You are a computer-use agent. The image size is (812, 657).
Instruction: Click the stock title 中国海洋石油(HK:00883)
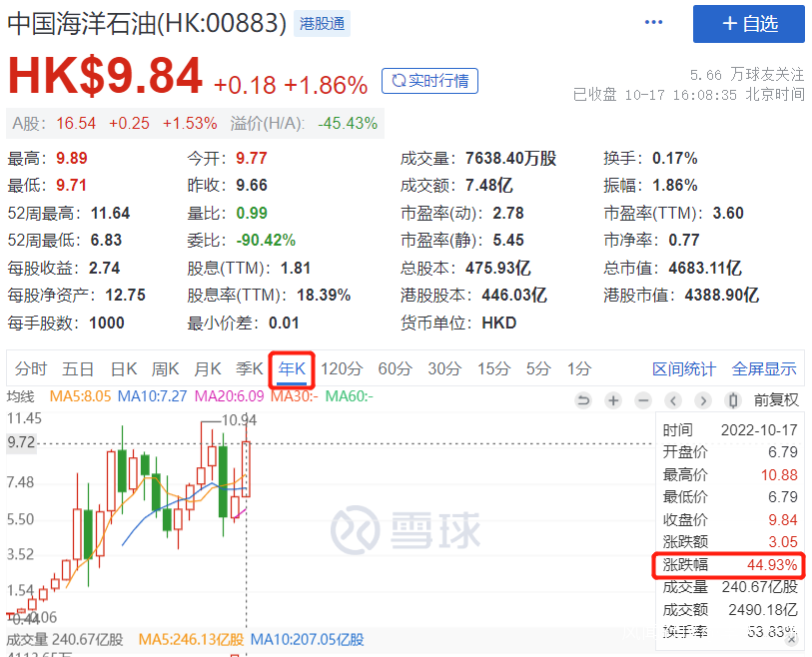point(147,24)
